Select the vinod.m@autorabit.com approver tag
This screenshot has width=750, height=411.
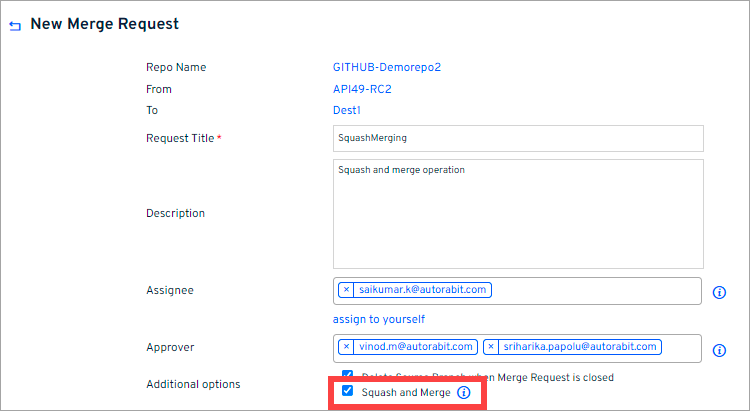[x=416, y=347]
